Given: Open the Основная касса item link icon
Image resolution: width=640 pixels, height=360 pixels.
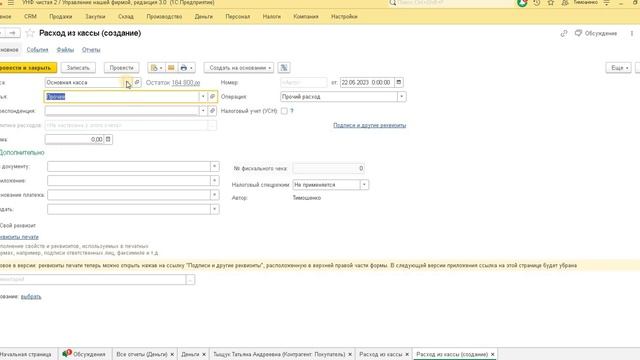Looking at the screenshot, I should [x=137, y=82].
